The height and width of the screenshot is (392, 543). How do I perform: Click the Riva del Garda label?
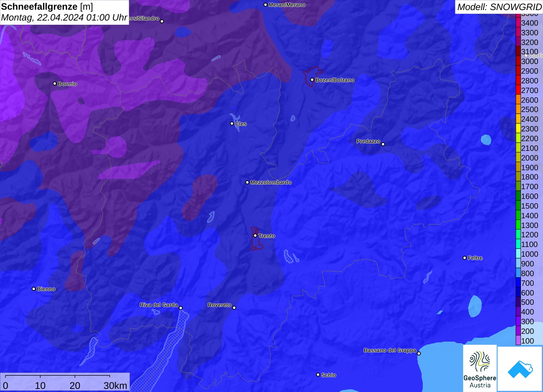[x=159, y=305]
